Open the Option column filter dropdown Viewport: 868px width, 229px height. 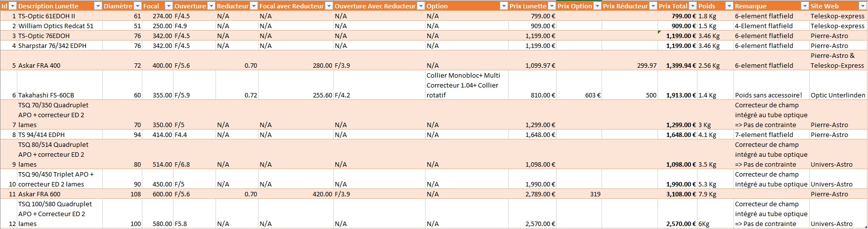(503, 6)
